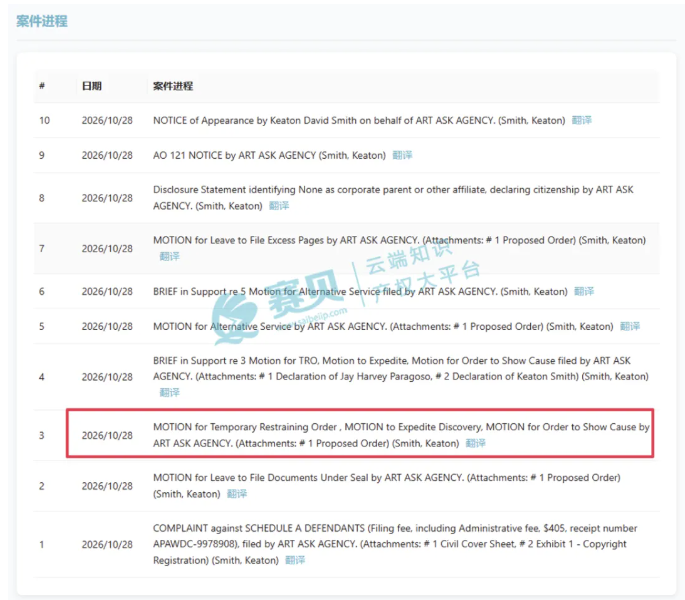Click 翻译 for BRIEF in Support re 3

pos(170,392)
